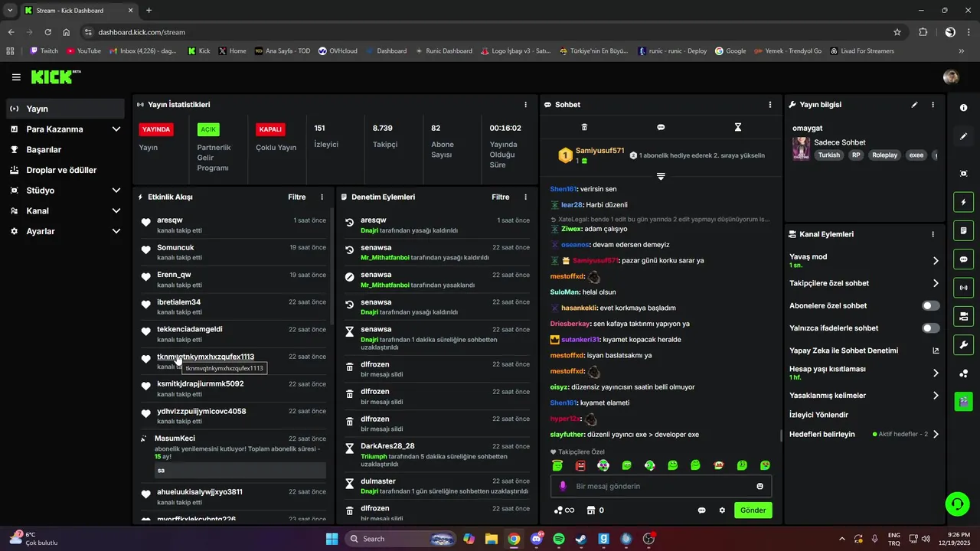The height and width of the screenshot is (551, 980).
Task: Toggle the document notes panel icon in sidebar
Action: 963,230
